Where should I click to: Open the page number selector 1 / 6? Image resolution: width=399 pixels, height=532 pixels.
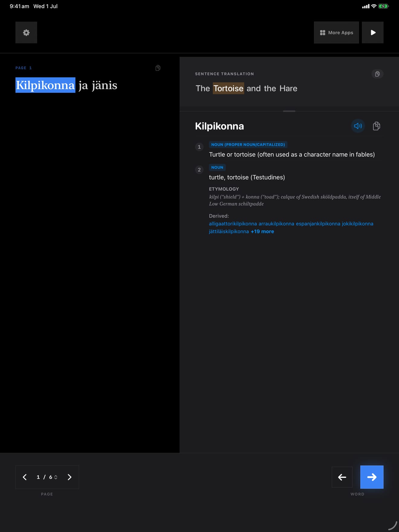47,477
